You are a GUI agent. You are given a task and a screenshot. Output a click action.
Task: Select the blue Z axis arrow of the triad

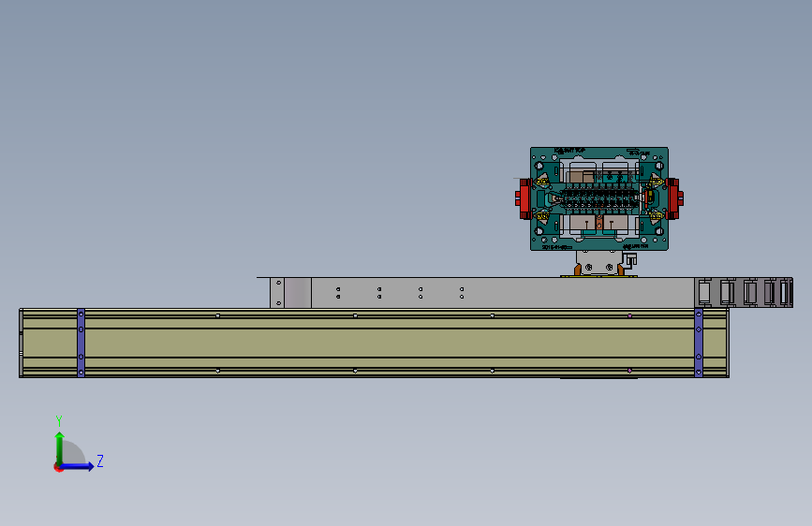78,466
